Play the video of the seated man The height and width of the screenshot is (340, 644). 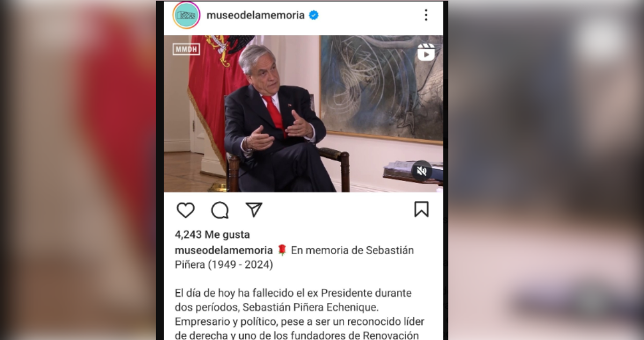tap(304, 114)
